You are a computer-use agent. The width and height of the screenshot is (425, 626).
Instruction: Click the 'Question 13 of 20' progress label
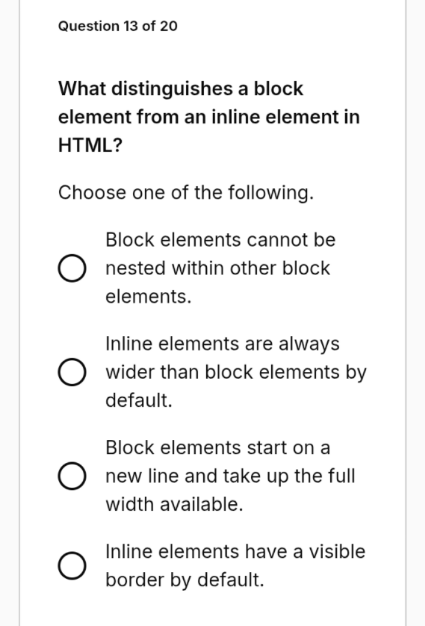tap(118, 26)
